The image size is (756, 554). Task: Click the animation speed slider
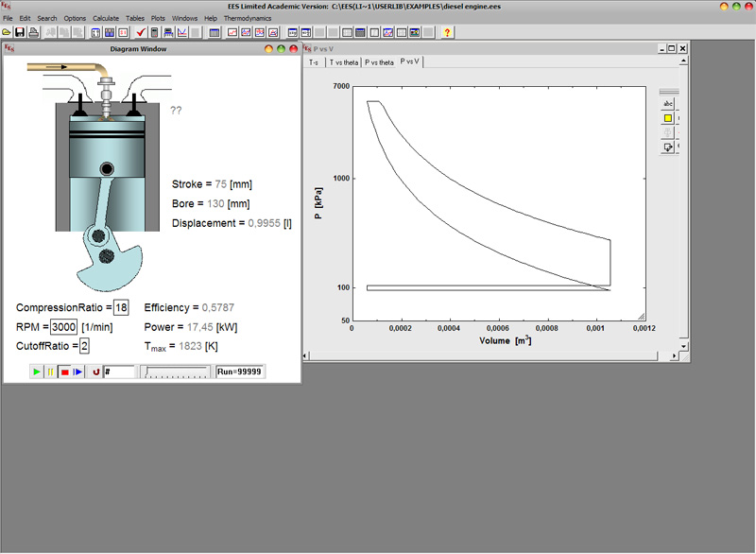[x=175, y=372]
